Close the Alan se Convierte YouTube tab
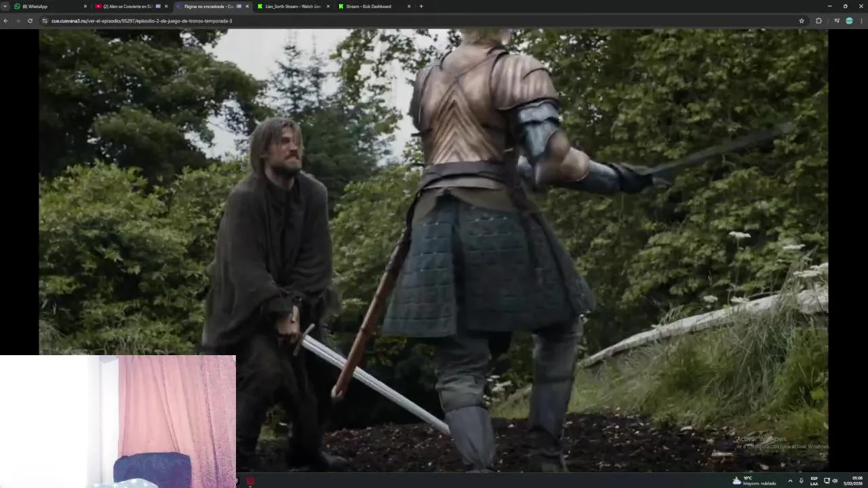868x488 pixels. pyautogui.click(x=166, y=6)
